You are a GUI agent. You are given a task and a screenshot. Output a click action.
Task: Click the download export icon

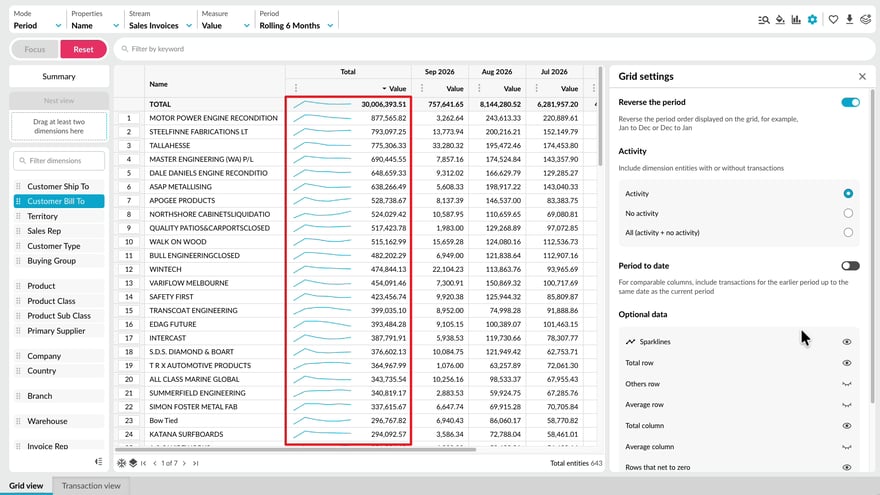pyautogui.click(x=850, y=20)
